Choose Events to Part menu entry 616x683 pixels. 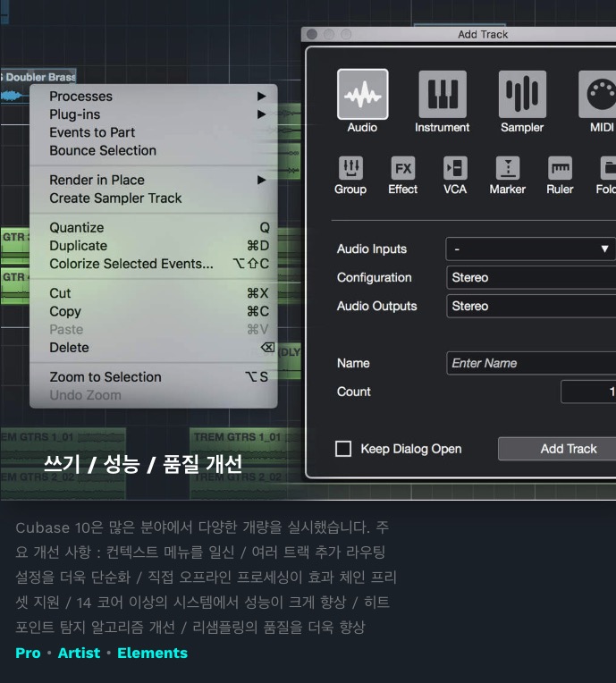[x=154, y=132]
